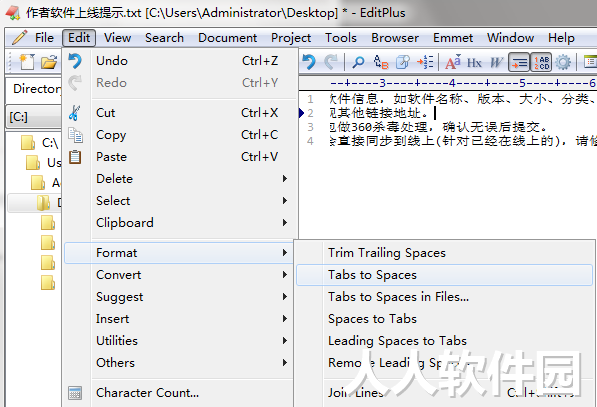The width and height of the screenshot is (597, 407).
Task: Expand the Clipboard submenu
Action: click(x=180, y=223)
